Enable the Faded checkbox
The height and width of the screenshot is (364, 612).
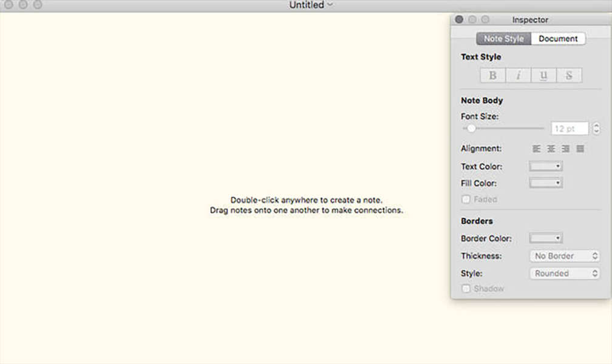click(x=466, y=200)
